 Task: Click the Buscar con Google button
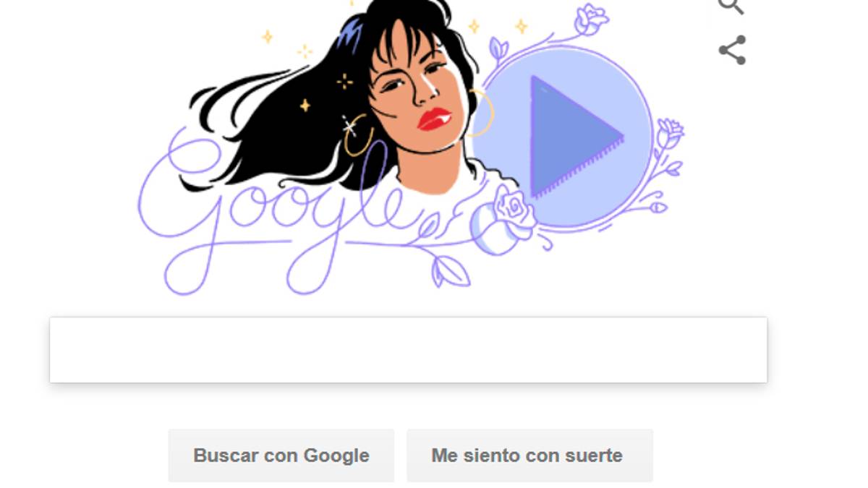click(281, 455)
